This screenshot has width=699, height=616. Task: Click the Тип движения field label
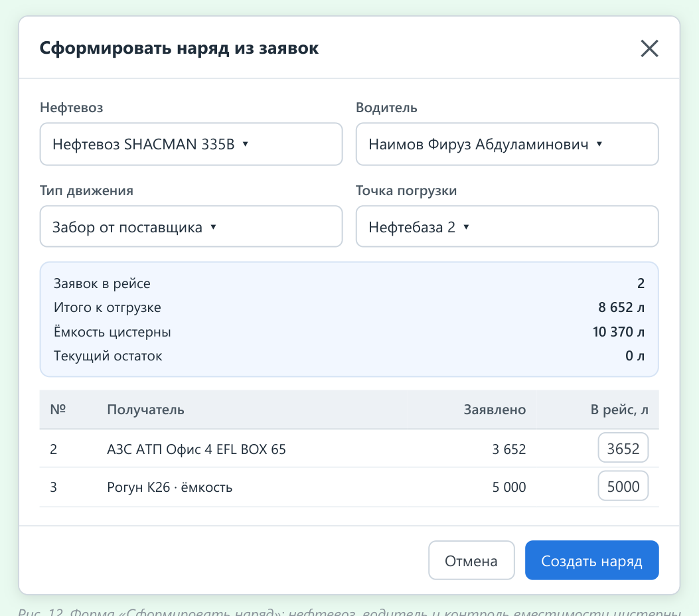tap(86, 191)
